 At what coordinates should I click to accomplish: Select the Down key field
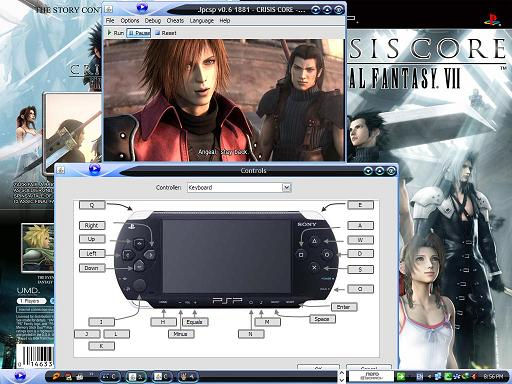[x=92, y=268]
